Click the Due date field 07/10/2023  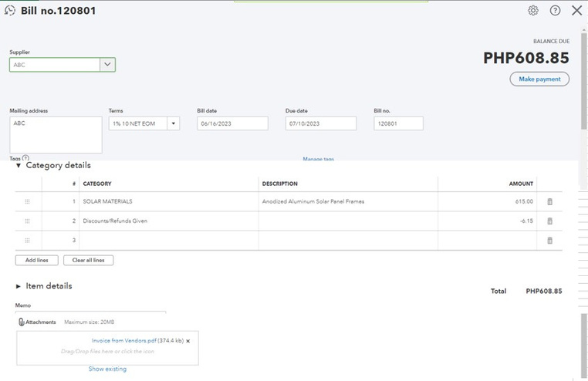[x=321, y=123]
